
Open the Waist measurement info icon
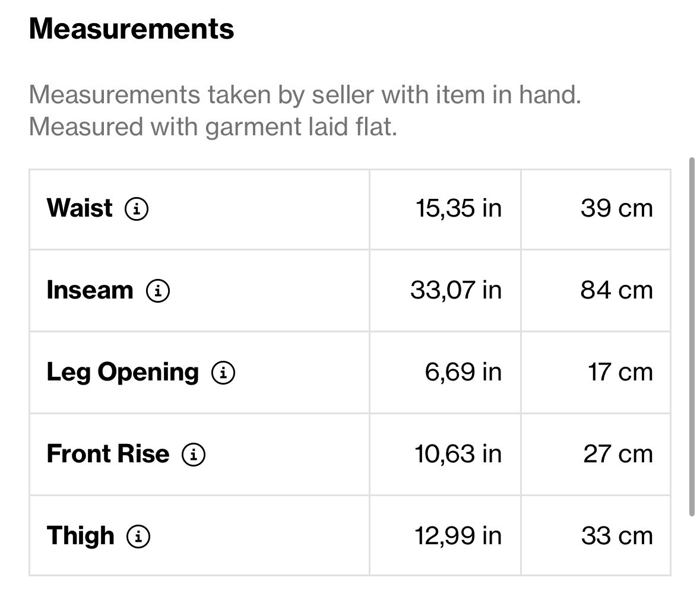click(x=136, y=208)
